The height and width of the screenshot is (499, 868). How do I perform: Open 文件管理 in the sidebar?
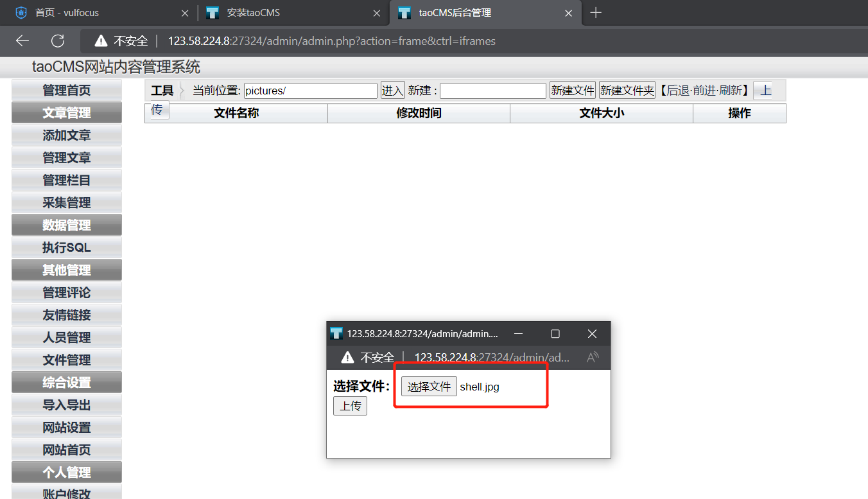tap(67, 360)
